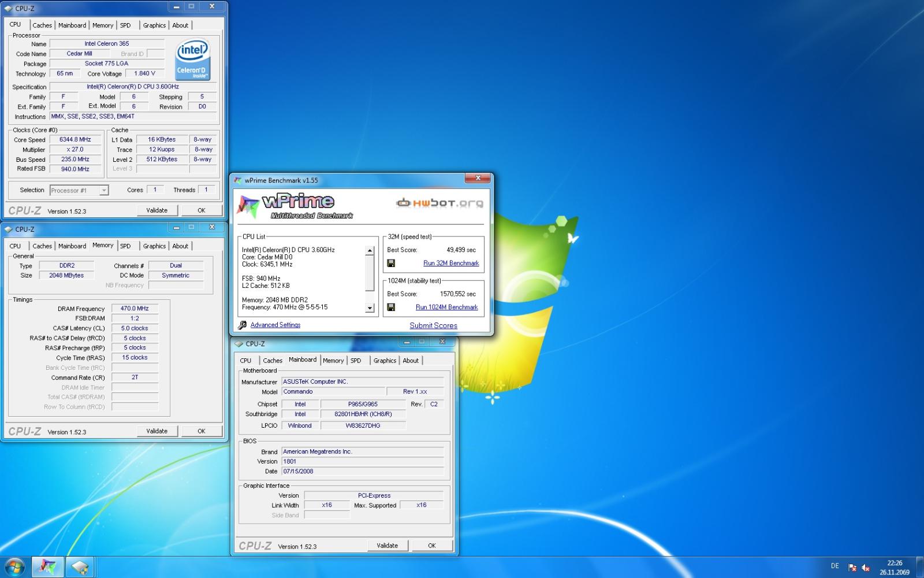Click the ASUSTeK Computer INC. manufacturer value
Viewport: 924px width, 578px height.
363,382
